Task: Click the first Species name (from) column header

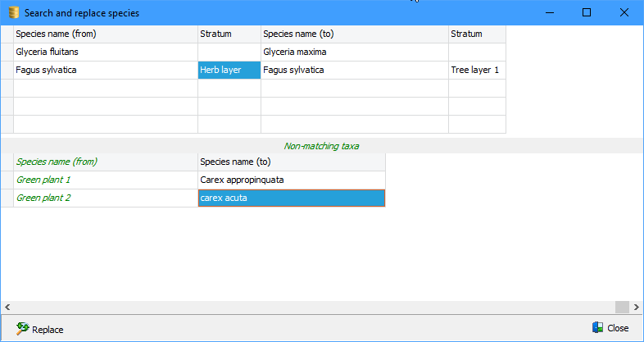Action: 105,34
